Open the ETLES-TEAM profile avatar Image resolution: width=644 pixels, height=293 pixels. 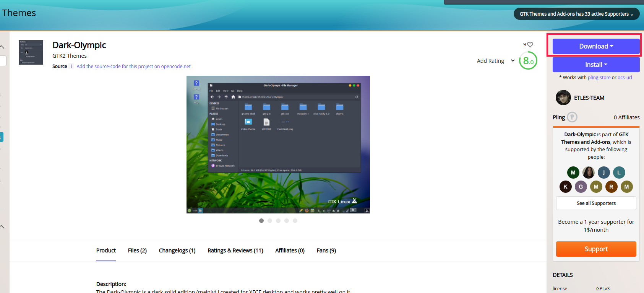tap(563, 98)
